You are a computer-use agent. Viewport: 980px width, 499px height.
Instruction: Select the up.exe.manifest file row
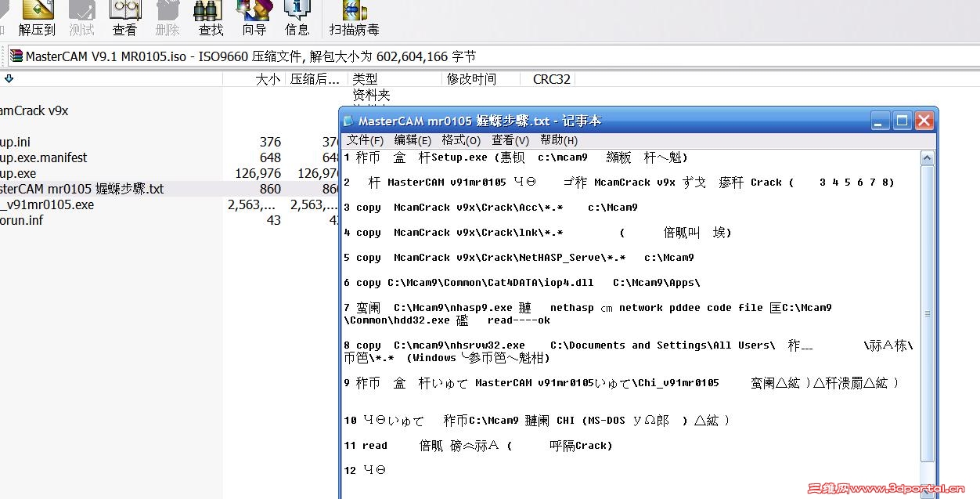click(x=170, y=157)
